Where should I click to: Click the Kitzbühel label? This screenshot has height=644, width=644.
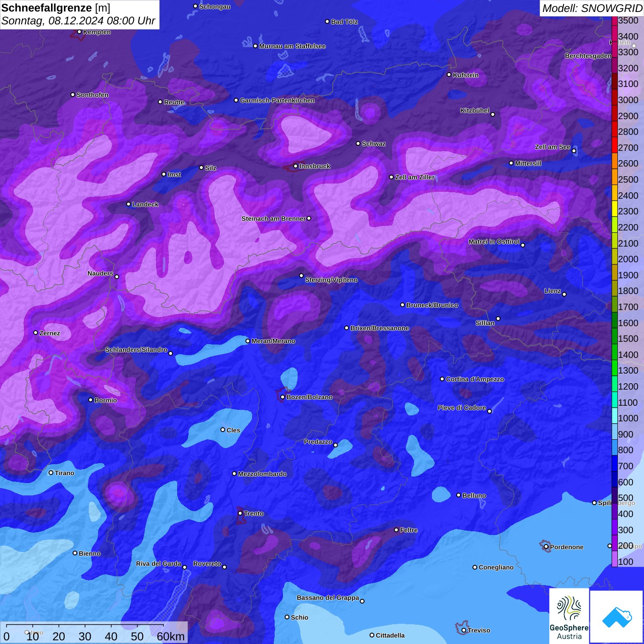point(475,110)
